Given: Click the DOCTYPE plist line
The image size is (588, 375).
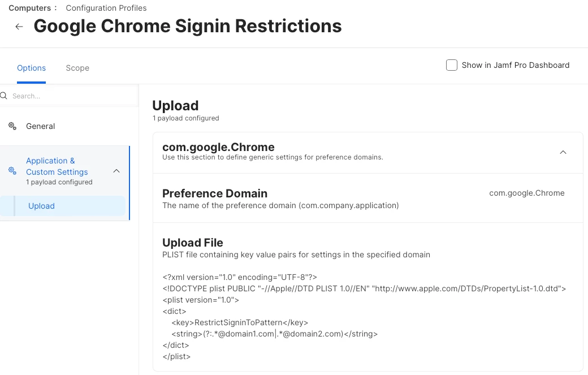Looking at the screenshot, I should [x=364, y=289].
